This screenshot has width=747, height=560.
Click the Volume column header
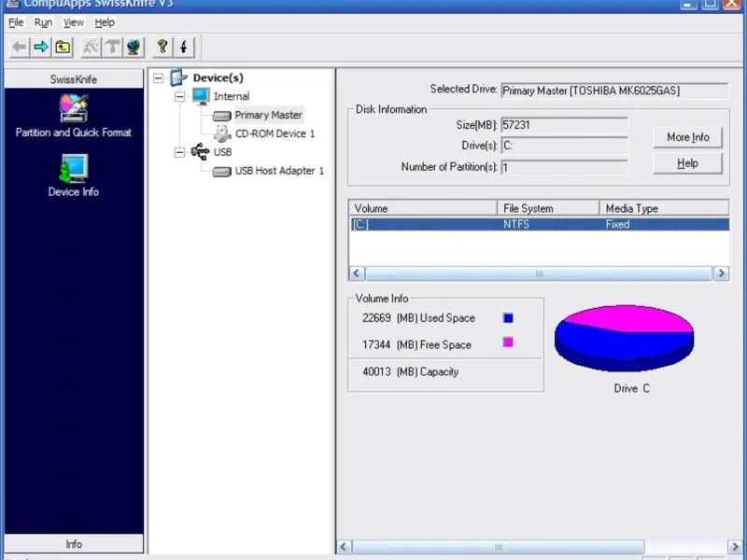tap(423, 208)
